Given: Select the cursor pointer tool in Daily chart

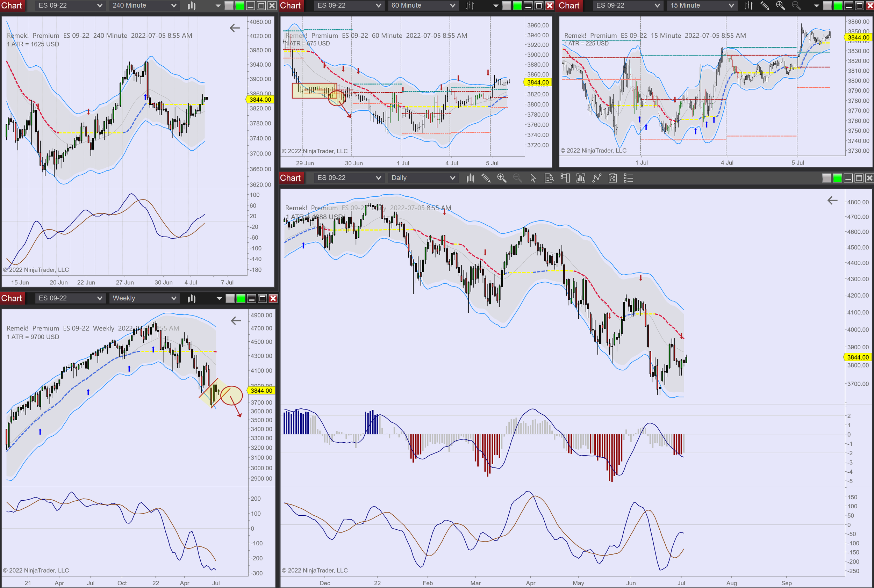Looking at the screenshot, I should (x=533, y=178).
